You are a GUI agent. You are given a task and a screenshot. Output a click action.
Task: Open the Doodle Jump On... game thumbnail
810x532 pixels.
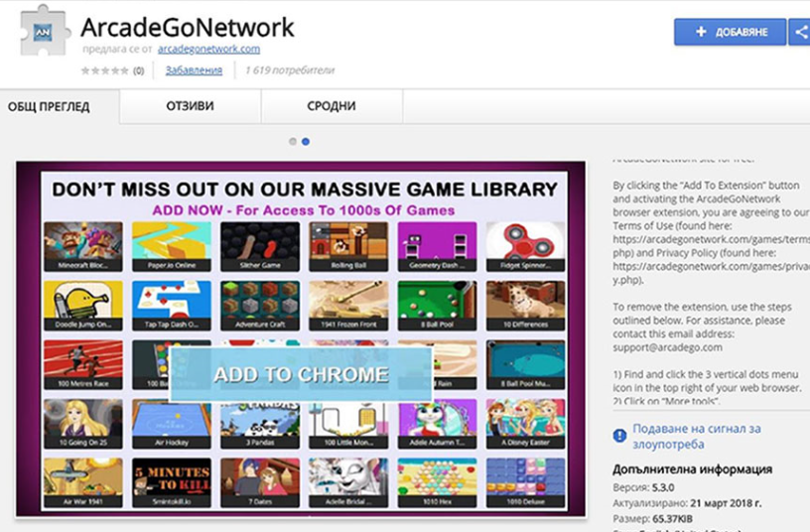coord(83,306)
